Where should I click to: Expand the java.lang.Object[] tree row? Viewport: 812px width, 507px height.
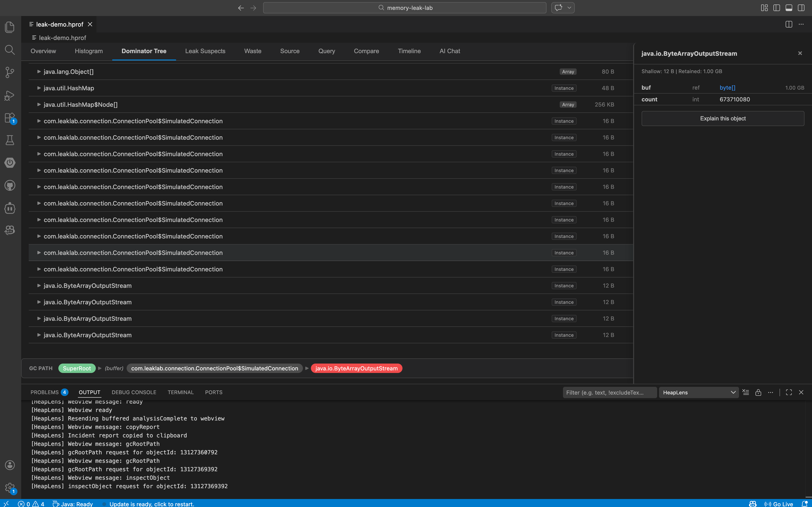[39, 72]
